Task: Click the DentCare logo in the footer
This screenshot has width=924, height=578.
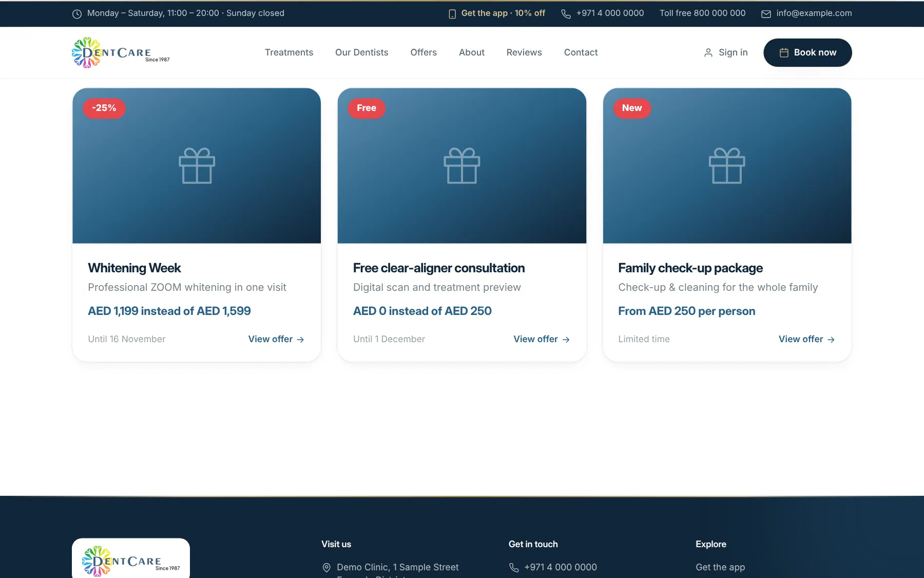Action: pyautogui.click(x=131, y=560)
